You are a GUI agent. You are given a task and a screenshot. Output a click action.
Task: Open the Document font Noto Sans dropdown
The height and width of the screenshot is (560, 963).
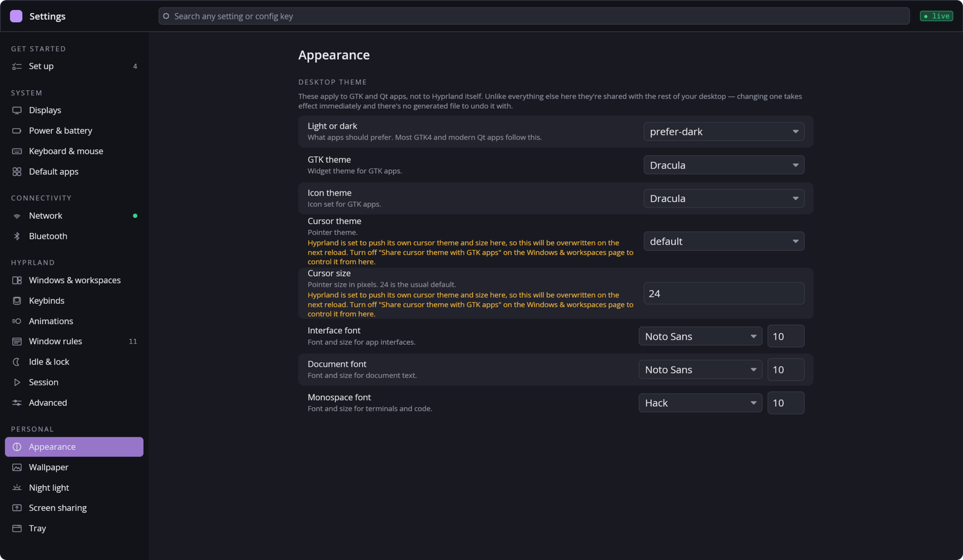(x=701, y=369)
